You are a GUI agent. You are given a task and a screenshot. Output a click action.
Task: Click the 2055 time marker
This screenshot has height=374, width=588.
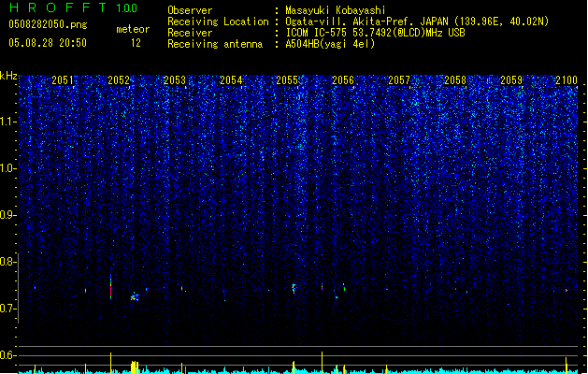[x=287, y=80]
